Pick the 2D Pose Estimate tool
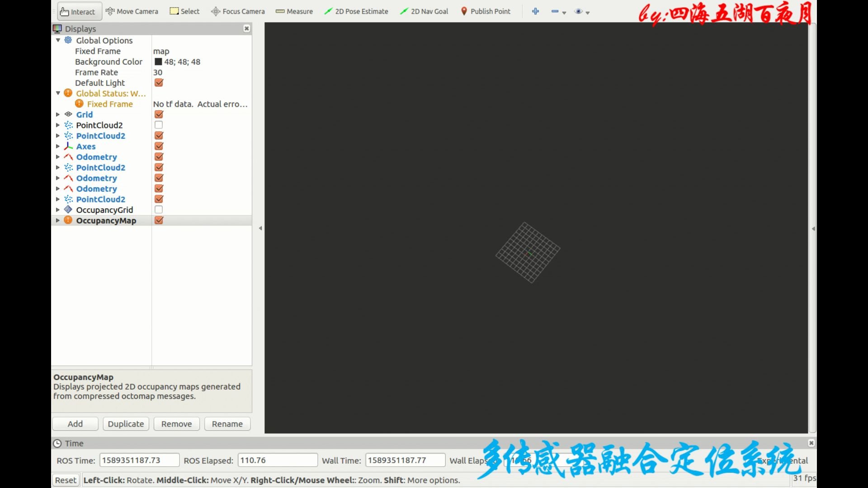868x488 pixels. [356, 11]
